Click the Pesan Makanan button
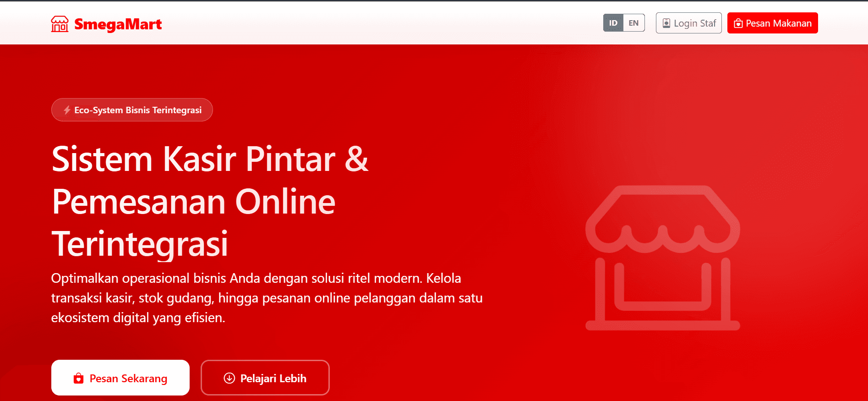This screenshot has width=868, height=401. click(x=772, y=23)
